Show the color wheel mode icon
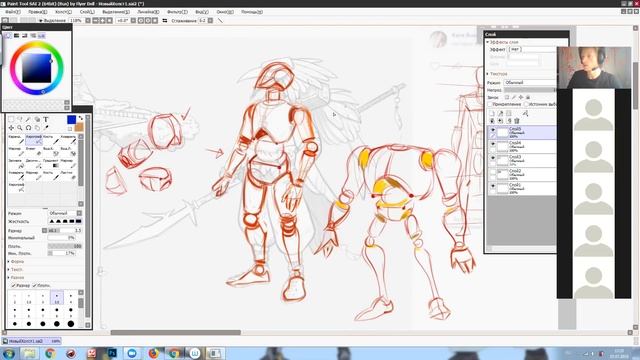The height and width of the screenshot is (360, 640). [8, 36]
